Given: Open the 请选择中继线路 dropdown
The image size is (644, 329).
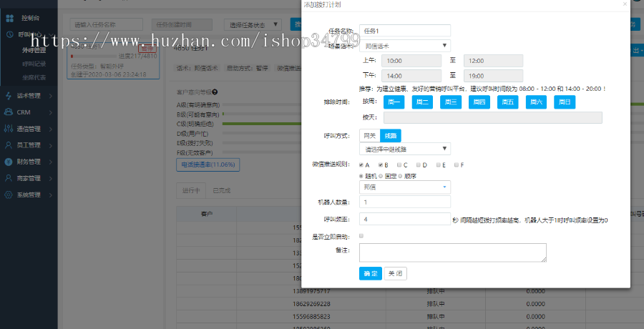Looking at the screenshot, I should coord(404,149).
